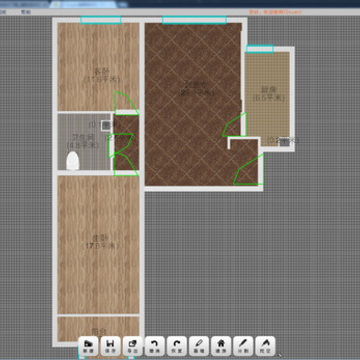The image size is (360, 360).
Task: Select the cyan window on the kitchen top wall
Action: 260,49
